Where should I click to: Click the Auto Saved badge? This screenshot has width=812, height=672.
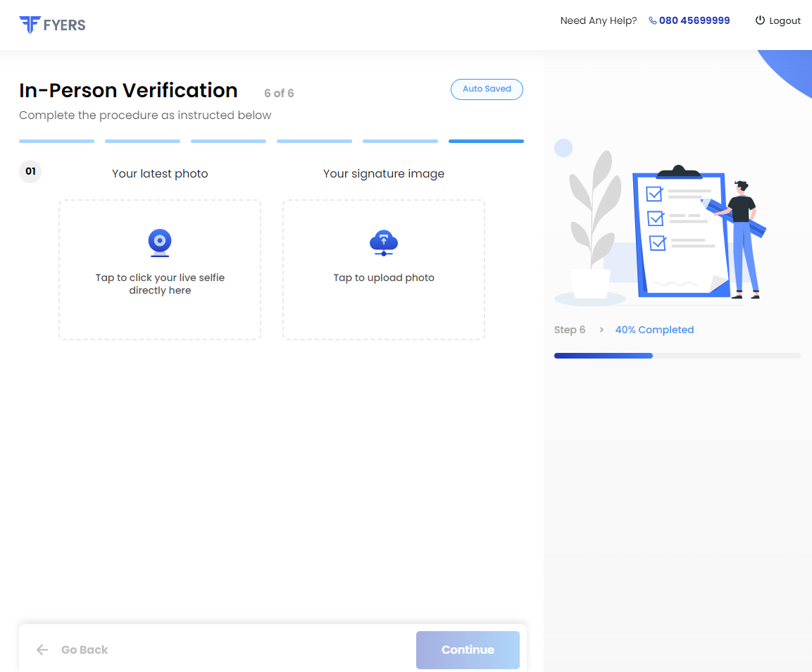487,89
